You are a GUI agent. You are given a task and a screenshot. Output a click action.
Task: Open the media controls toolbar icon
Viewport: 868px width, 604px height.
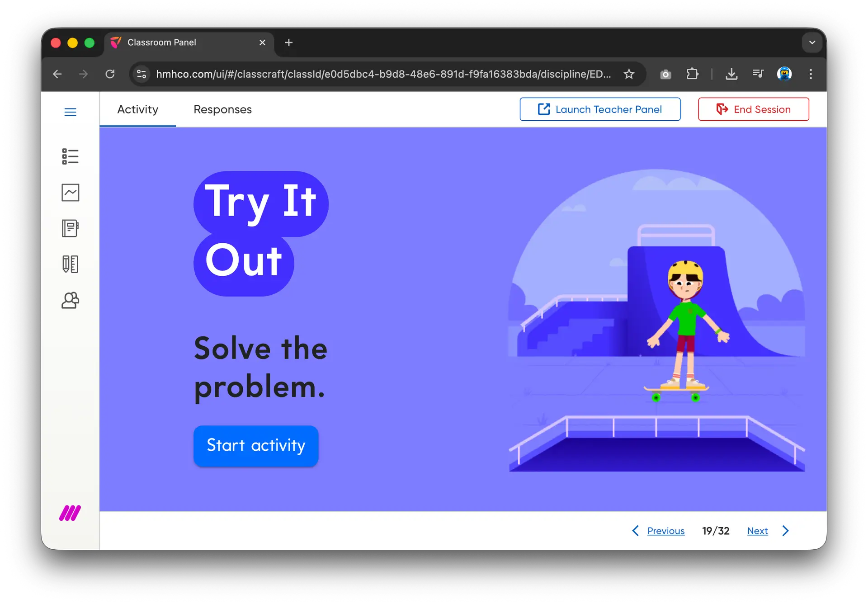pyautogui.click(x=758, y=74)
